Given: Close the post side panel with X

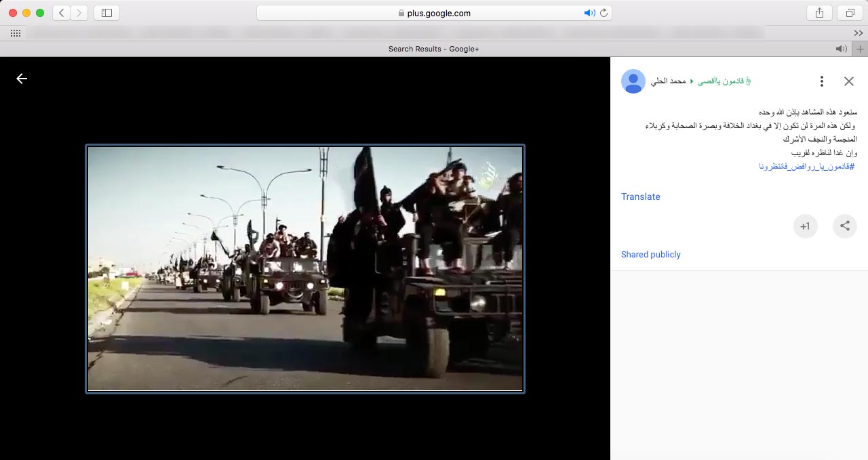Looking at the screenshot, I should (x=848, y=81).
